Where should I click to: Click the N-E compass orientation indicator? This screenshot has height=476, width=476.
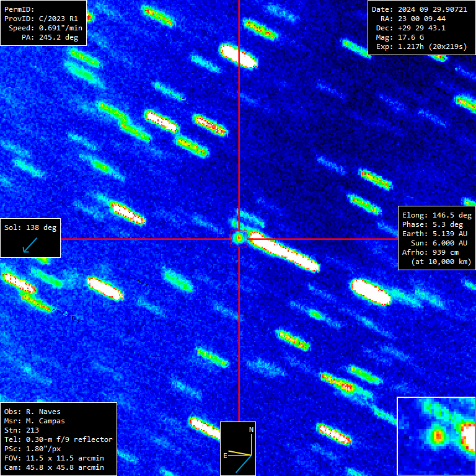(x=238, y=449)
